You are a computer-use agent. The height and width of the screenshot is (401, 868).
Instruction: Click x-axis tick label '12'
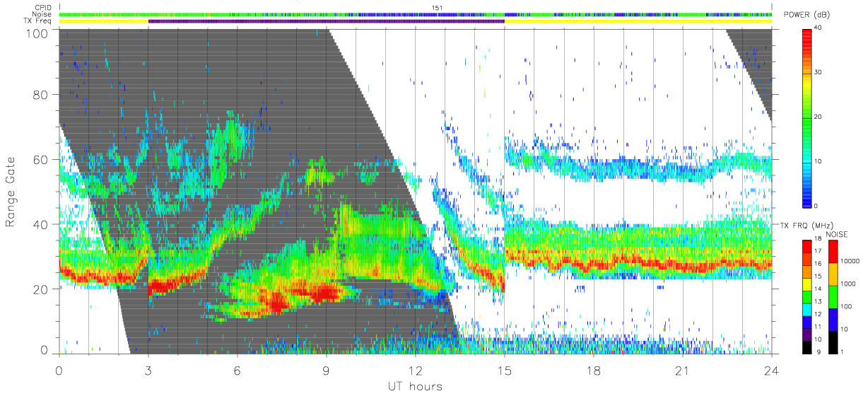click(415, 370)
